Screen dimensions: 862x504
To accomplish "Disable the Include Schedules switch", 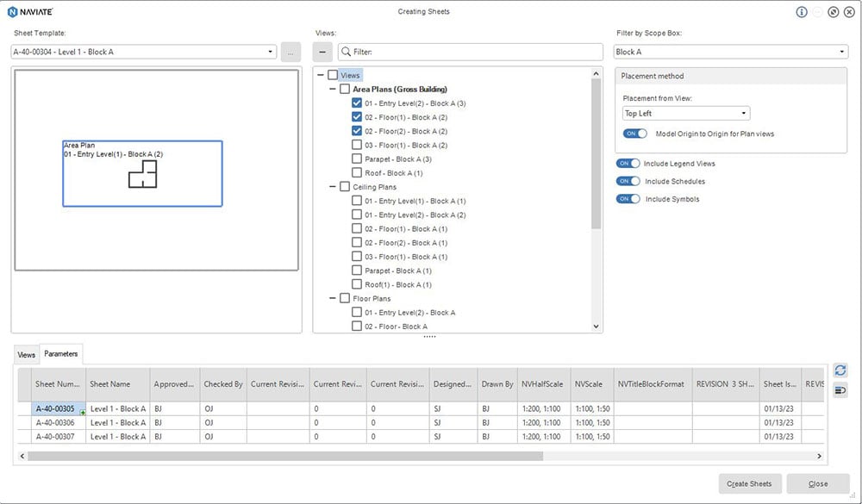I will pos(629,181).
